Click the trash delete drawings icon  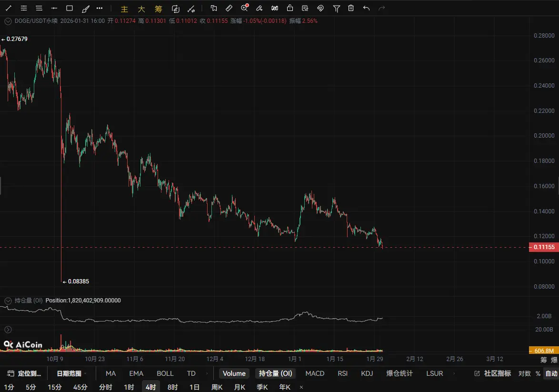351,8
